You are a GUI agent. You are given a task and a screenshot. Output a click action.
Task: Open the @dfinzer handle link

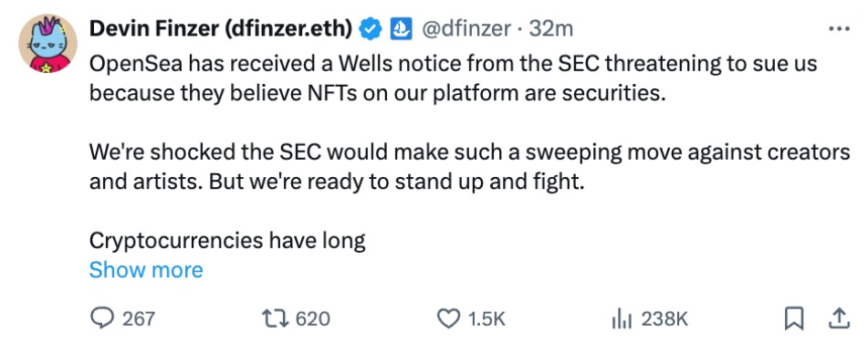pos(466,29)
